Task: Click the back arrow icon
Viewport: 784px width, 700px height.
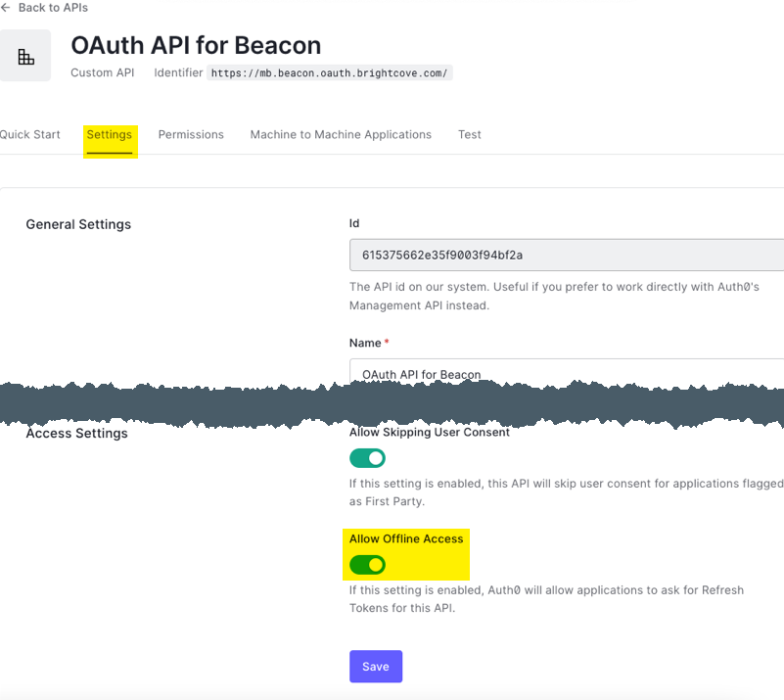Action: click(x=6, y=8)
